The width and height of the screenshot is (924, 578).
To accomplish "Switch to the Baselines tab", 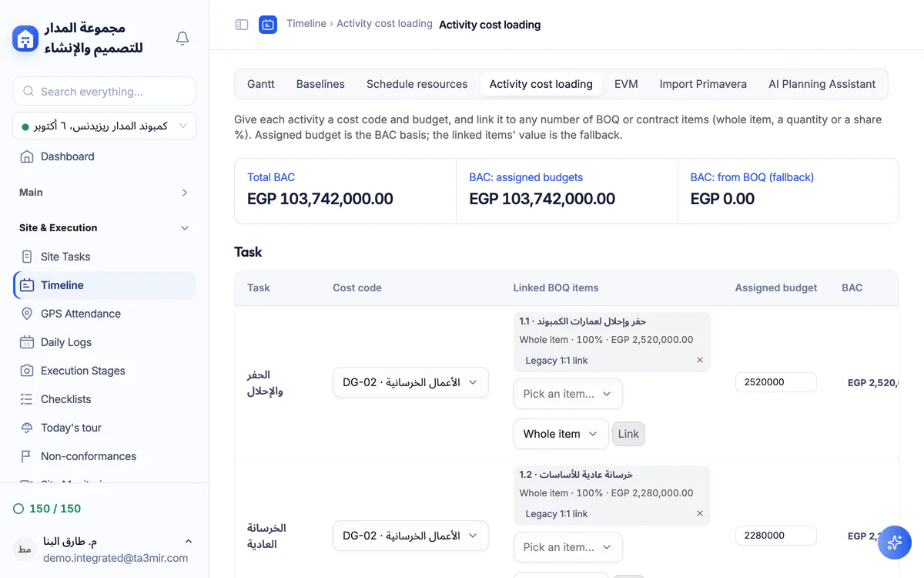I will (320, 84).
